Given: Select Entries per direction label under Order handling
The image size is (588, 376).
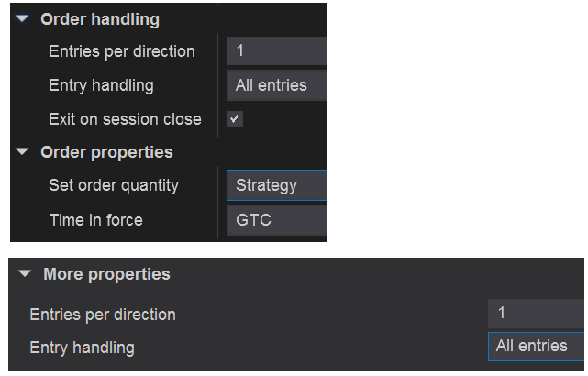Looking at the screenshot, I should point(121,51).
